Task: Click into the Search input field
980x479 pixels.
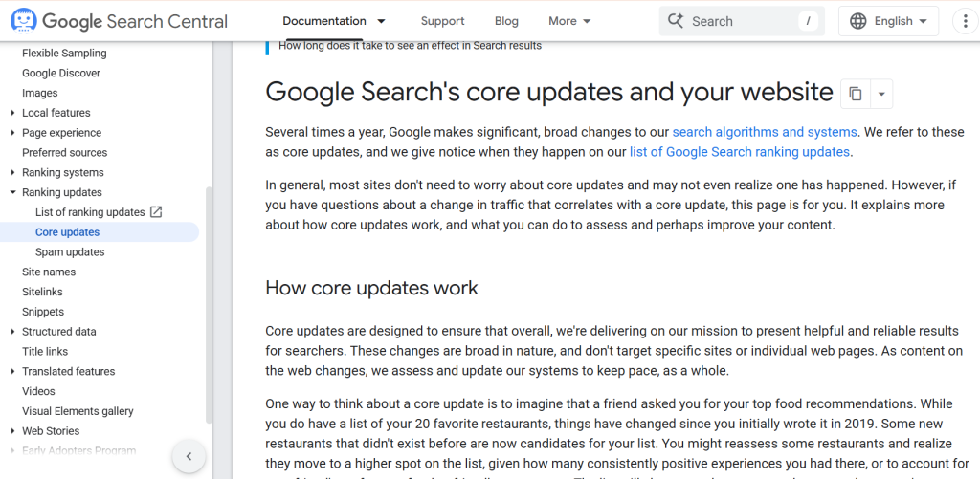Action: coord(746,21)
